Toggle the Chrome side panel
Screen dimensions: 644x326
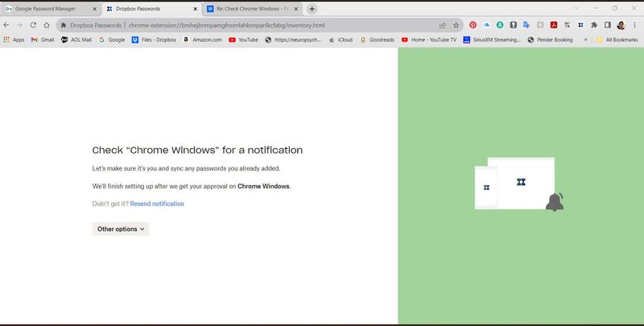(x=608, y=25)
